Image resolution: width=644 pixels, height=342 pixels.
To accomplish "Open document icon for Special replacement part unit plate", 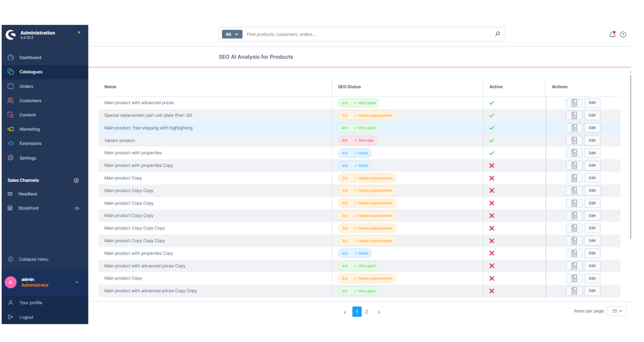I will (574, 115).
